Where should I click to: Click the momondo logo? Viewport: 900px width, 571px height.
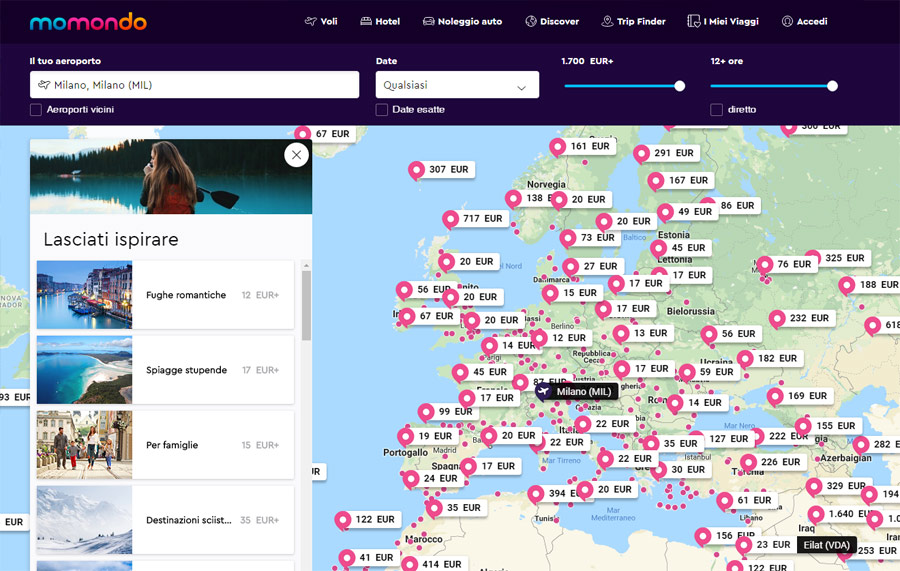click(x=88, y=22)
